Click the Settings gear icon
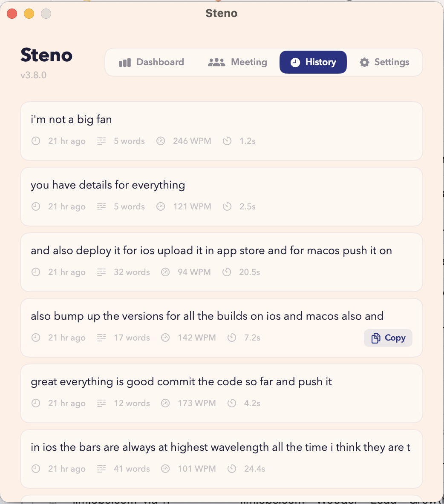The width and height of the screenshot is (444, 504). 364,63
